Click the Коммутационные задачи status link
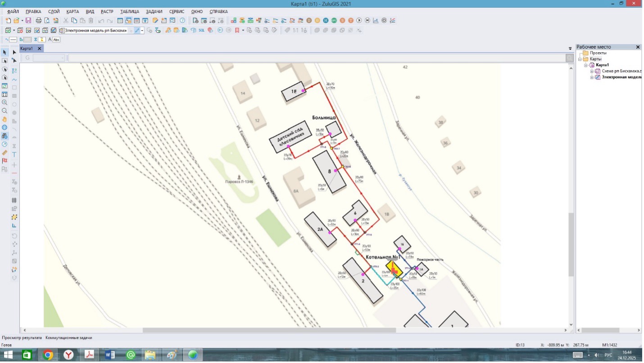The height and width of the screenshot is (363, 644). [68, 337]
